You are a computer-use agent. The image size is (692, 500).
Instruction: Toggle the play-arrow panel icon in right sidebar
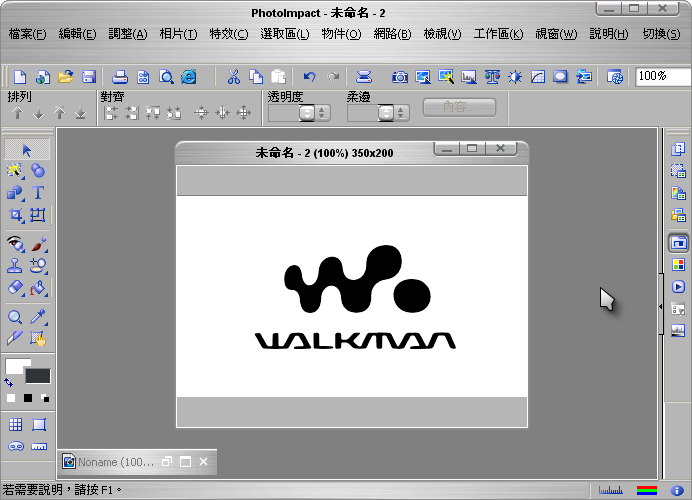(678, 287)
